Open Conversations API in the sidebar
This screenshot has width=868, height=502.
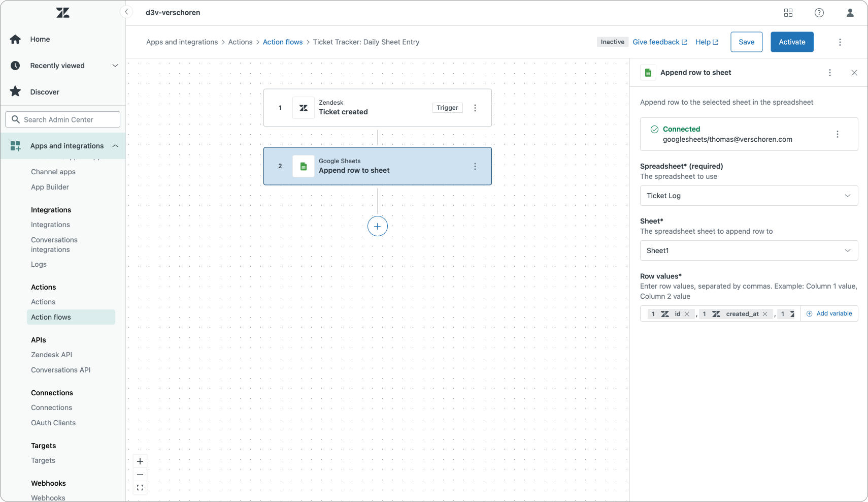[61, 370]
